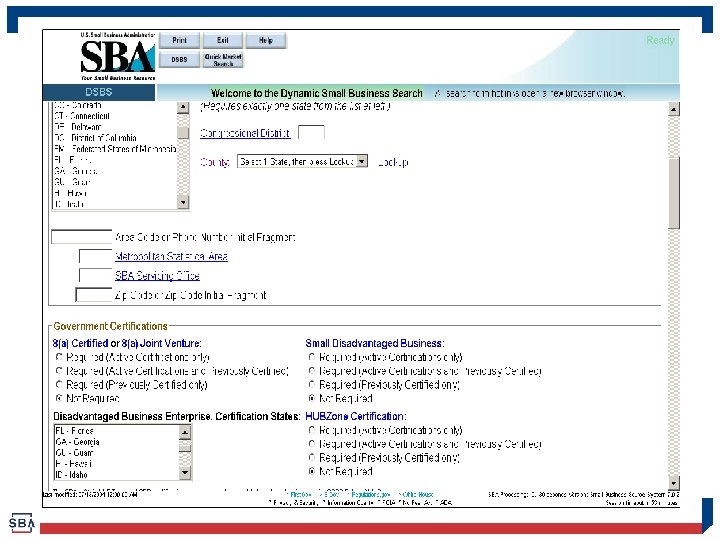
Task: Select HI - Hawaii in Certification States list
Action: [117, 464]
